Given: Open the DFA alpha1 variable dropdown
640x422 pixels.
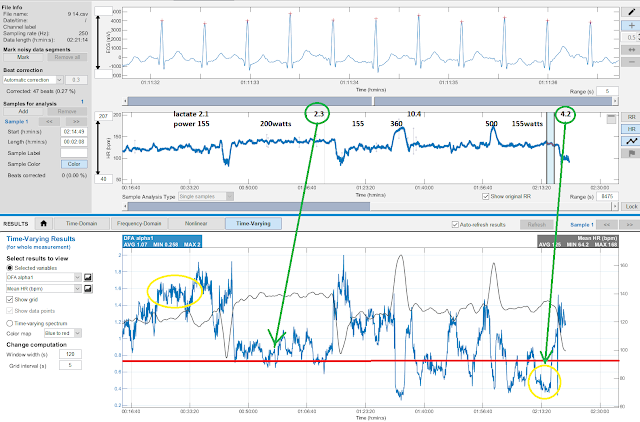Looking at the screenshot, I should click(44, 277).
